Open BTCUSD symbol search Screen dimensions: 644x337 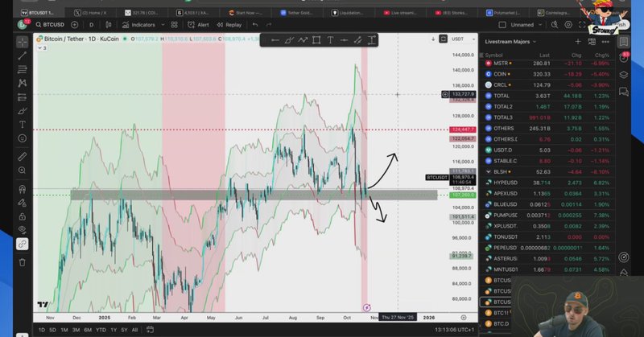(x=50, y=25)
